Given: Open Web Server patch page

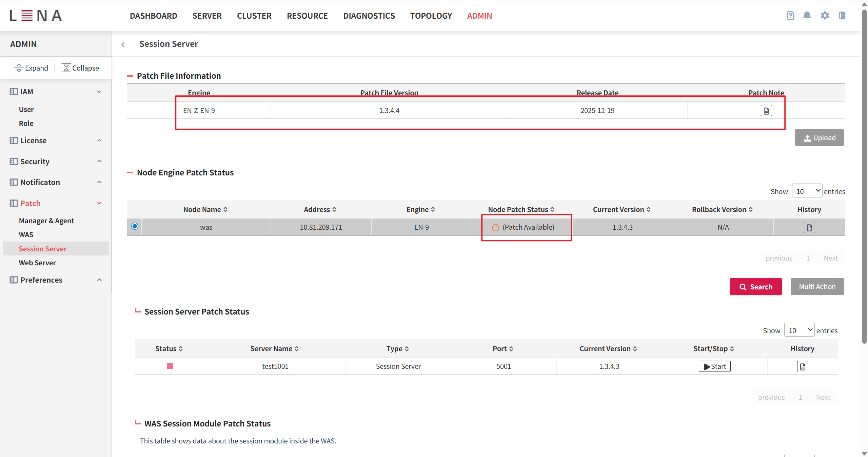Looking at the screenshot, I should click(37, 263).
